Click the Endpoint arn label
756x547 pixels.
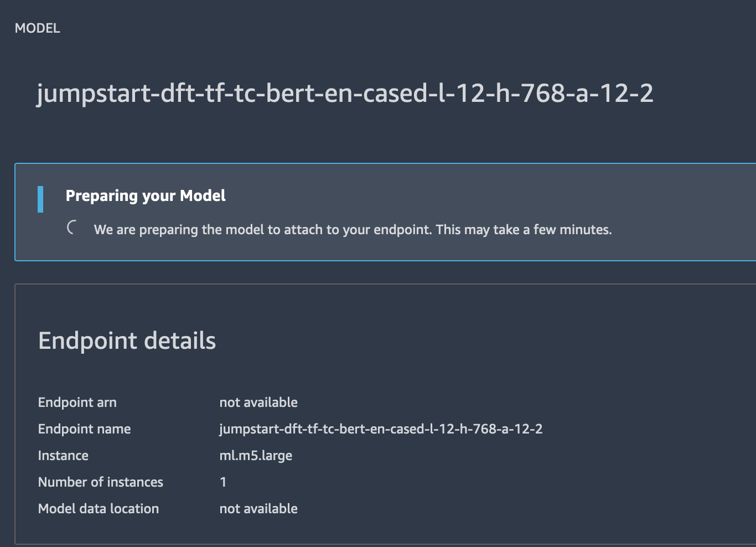(x=77, y=402)
